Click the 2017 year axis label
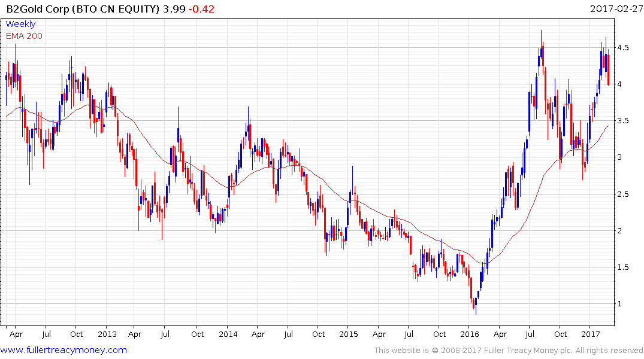644x359 pixels. point(591,334)
